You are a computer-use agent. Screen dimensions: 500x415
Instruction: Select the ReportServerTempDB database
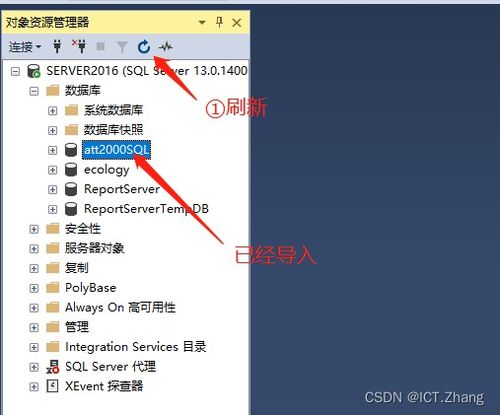146,209
